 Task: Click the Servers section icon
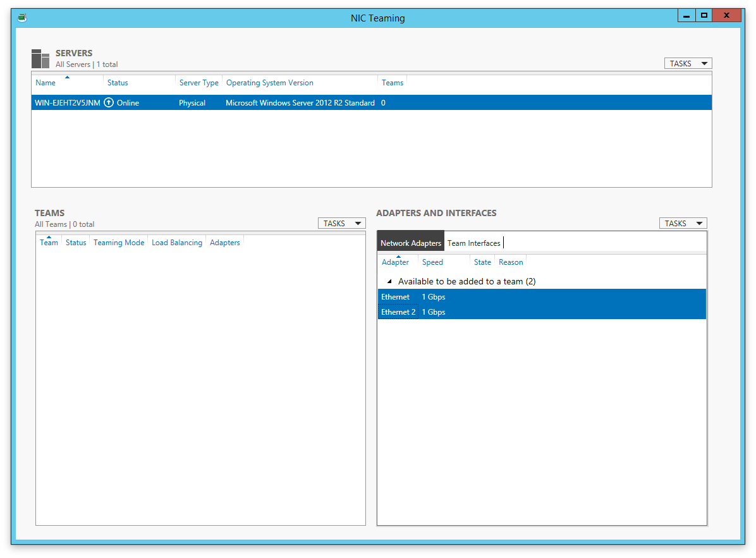click(x=40, y=59)
